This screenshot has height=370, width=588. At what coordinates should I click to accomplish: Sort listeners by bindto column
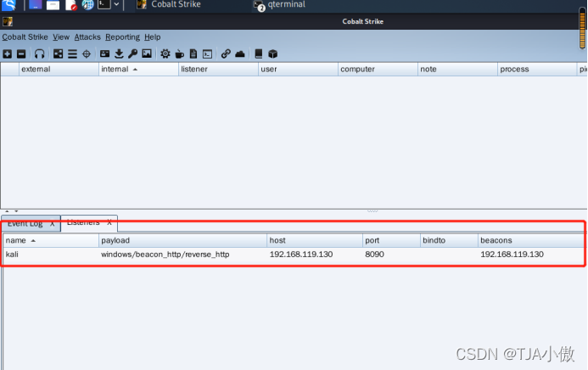click(x=449, y=240)
